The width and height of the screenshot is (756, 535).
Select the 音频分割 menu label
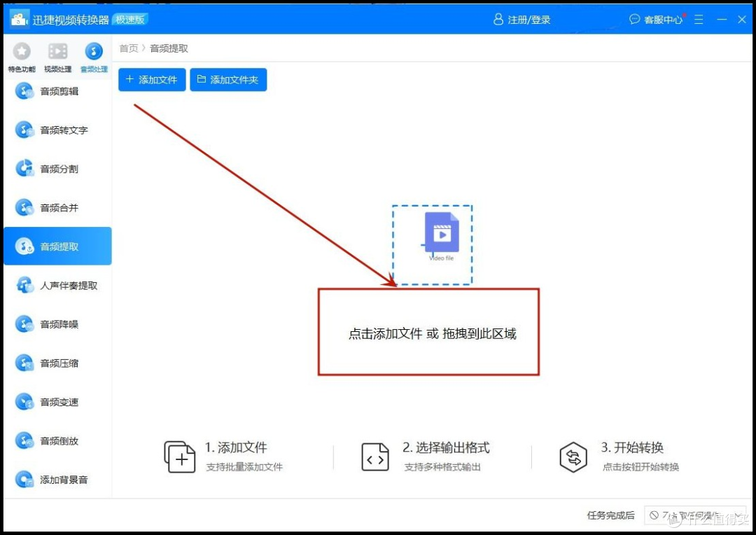[x=59, y=169]
